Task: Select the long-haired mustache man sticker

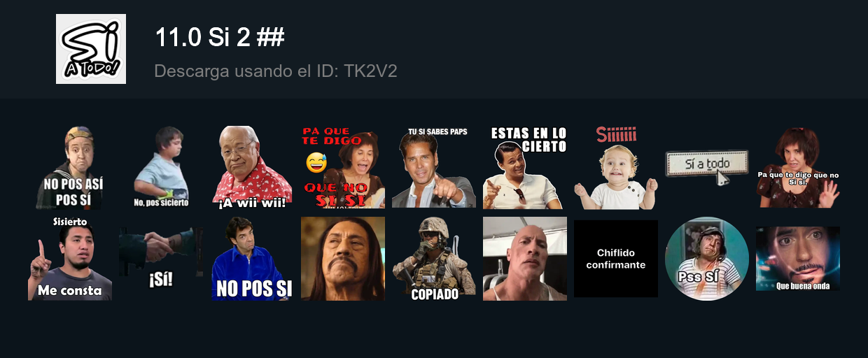Action: pos(343,259)
